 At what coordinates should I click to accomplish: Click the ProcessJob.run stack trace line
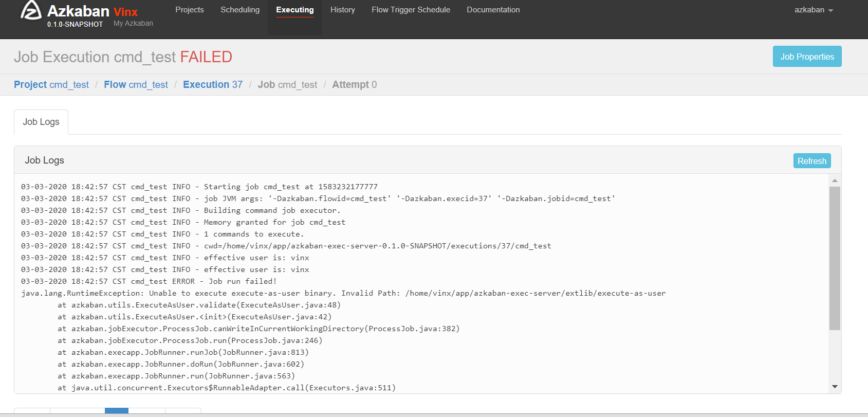tap(190, 340)
